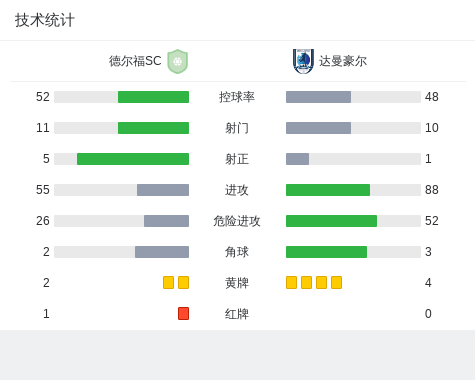Click the gray 控球率 bar showing 48
Screen dimensions: 475x380
pyautogui.click(x=318, y=97)
